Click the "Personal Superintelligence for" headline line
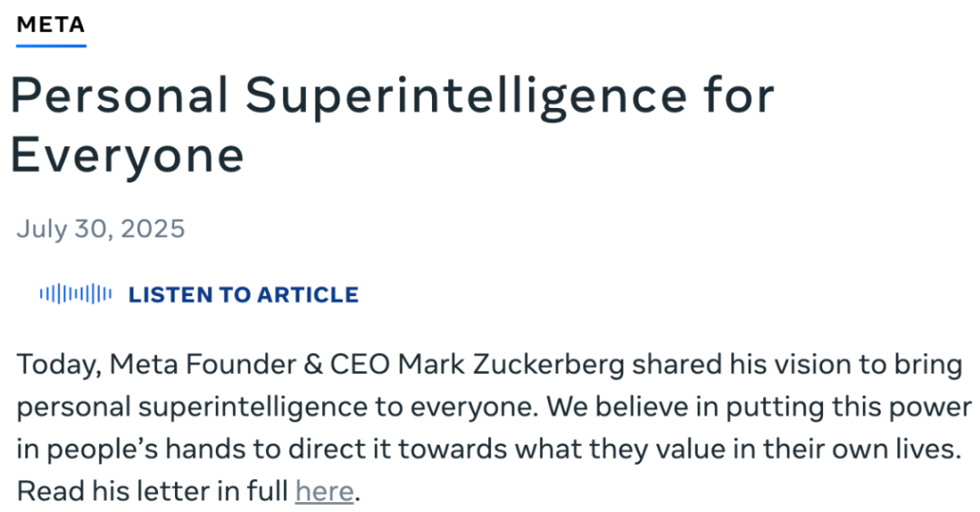Screen dimensions: 980x512 (392, 95)
